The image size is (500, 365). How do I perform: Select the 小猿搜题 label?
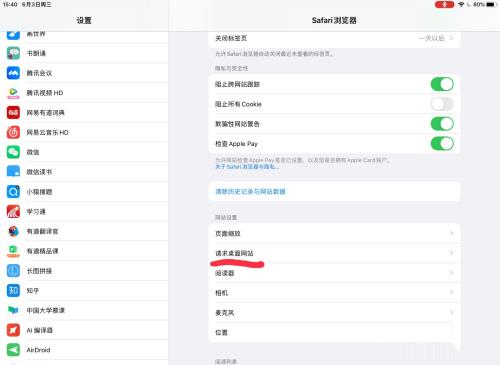[x=39, y=192]
